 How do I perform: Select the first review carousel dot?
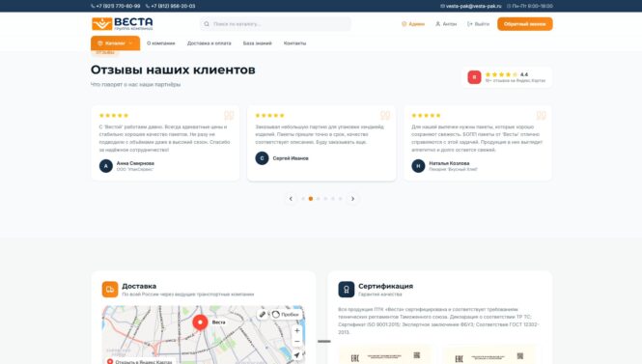click(303, 199)
